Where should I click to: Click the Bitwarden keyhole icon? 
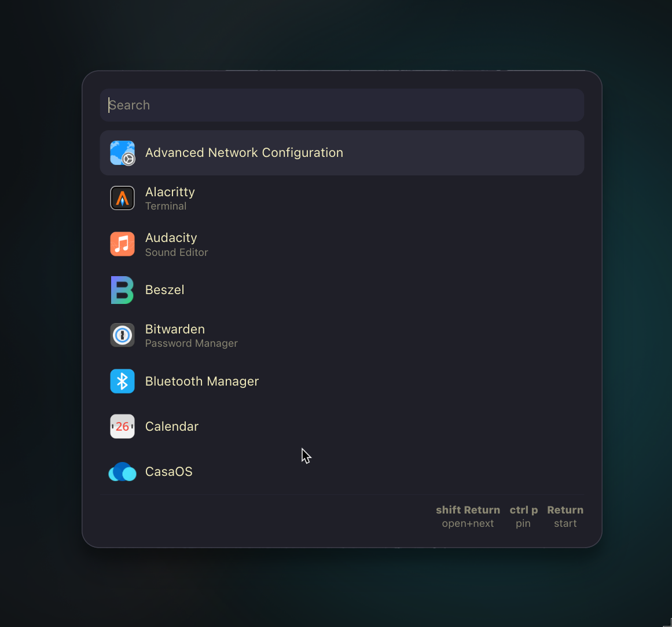[x=122, y=335]
